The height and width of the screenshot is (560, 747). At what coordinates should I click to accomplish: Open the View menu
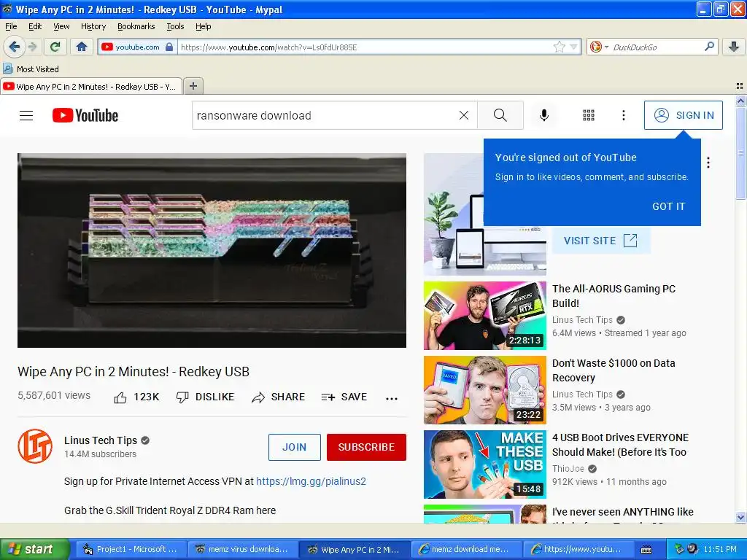61,26
